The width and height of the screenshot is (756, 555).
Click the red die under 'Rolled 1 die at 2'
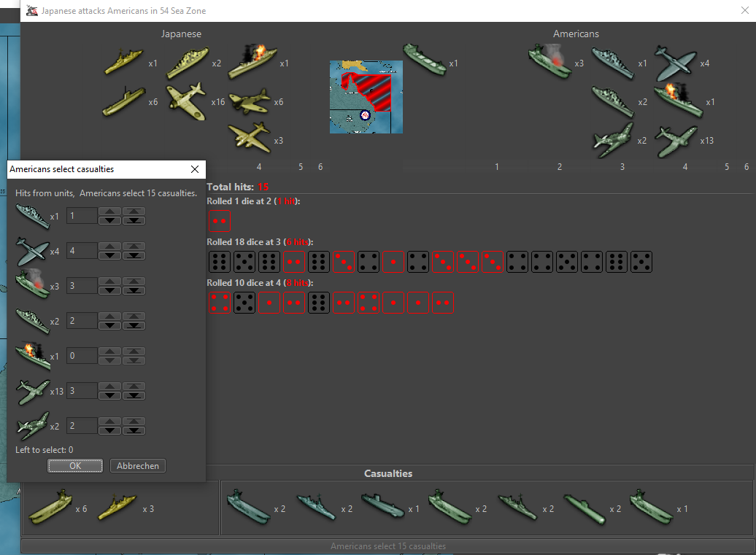point(219,220)
